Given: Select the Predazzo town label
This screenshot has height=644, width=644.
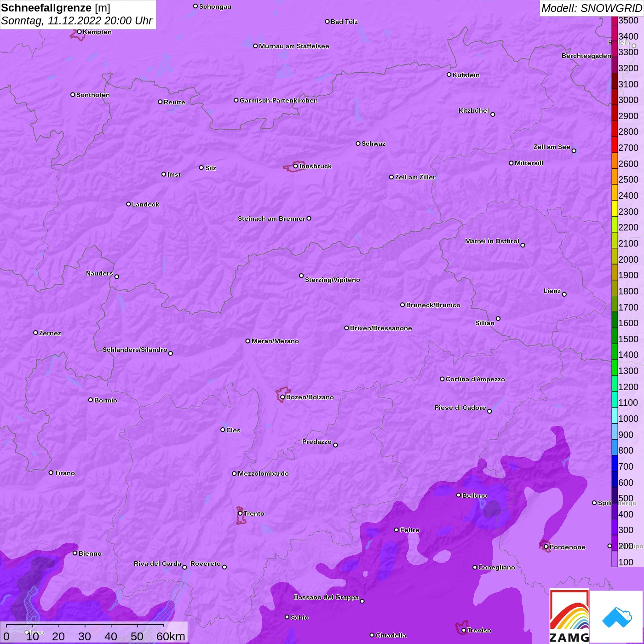Looking at the screenshot, I should click(316, 442).
